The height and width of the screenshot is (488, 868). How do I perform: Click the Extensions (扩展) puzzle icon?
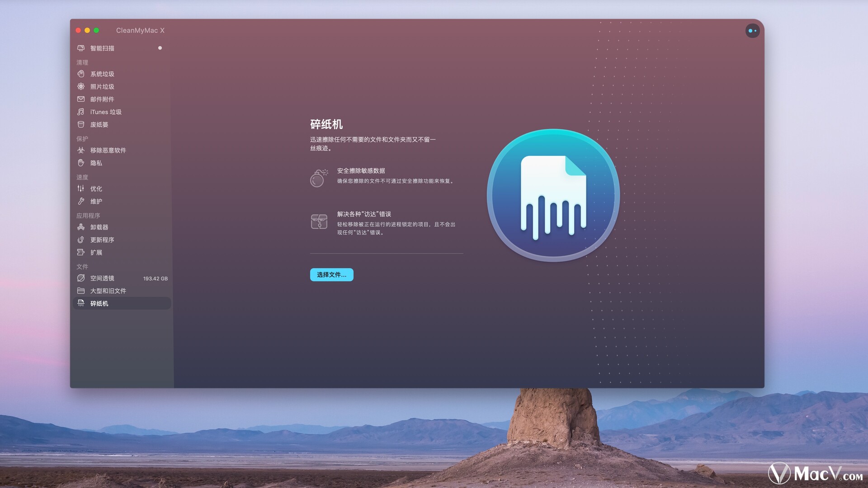tap(81, 252)
